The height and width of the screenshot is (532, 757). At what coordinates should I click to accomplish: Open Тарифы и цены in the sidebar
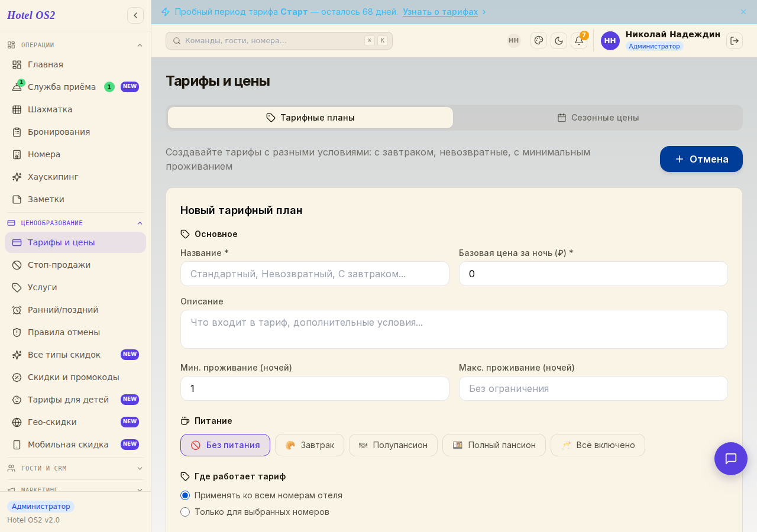[75, 242]
